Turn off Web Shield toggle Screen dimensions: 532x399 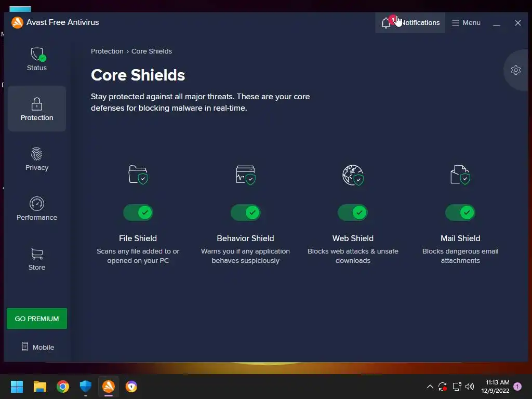[353, 212]
